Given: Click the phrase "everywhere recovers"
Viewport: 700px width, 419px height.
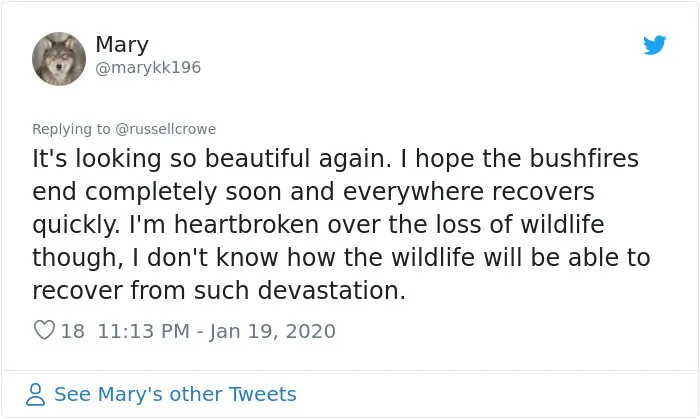Looking at the screenshot, I should 469,192.
